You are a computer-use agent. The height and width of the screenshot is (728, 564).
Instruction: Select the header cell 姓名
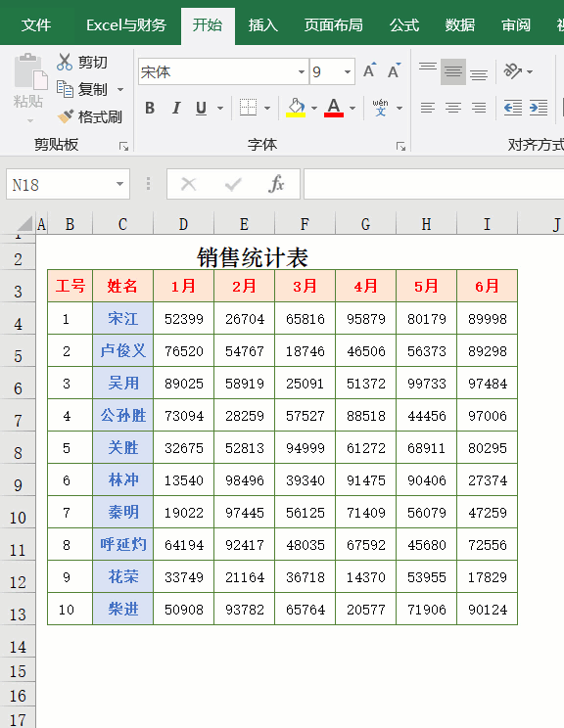(123, 286)
